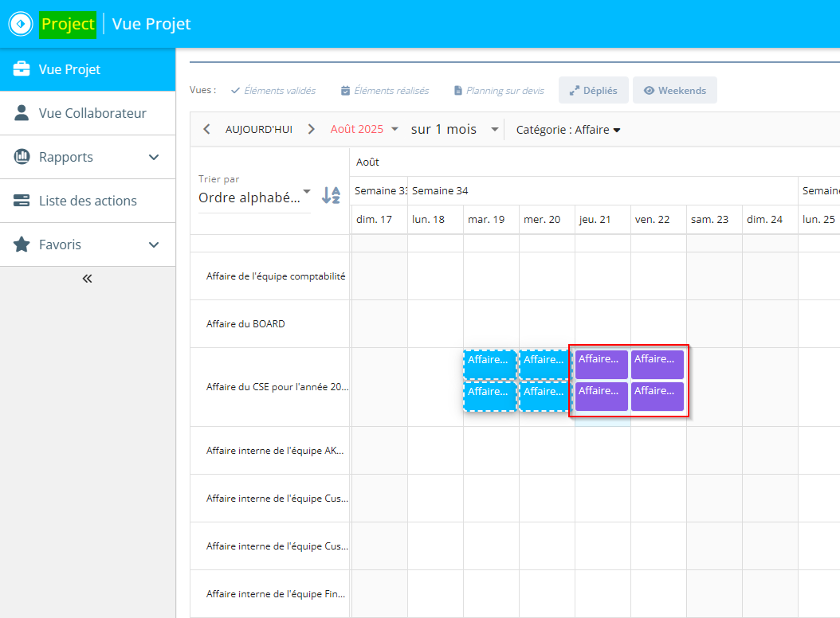This screenshot has width=840, height=618.
Task: Expand the Favoris menu section
Action: [x=154, y=244]
